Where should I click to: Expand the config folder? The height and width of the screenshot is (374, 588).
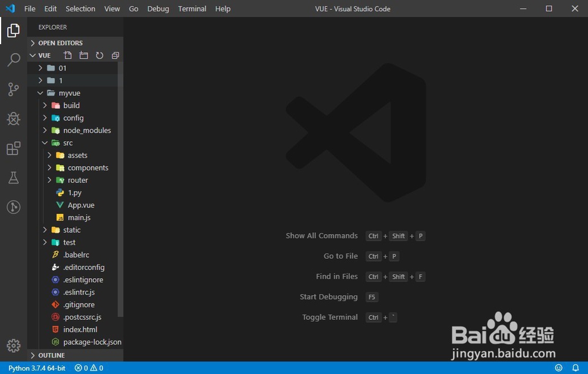pyautogui.click(x=72, y=118)
